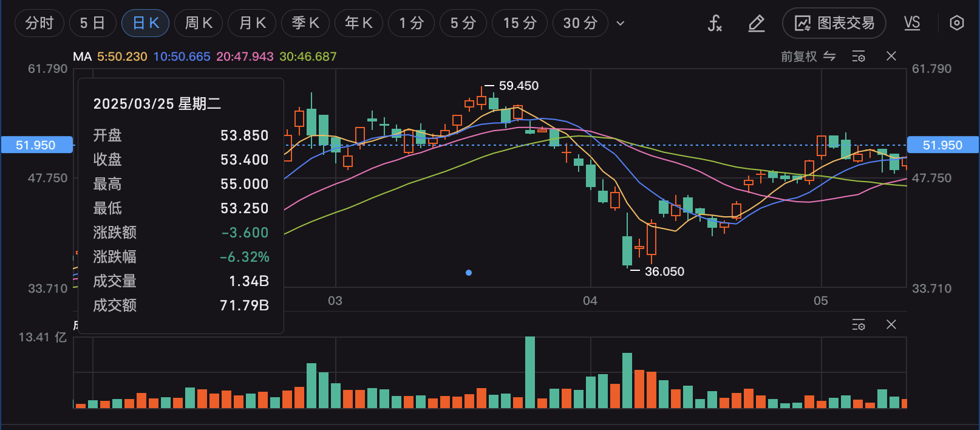The height and width of the screenshot is (430, 980).
Task: Toggle the 前复权 price adjustment mode
Action: (x=808, y=56)
